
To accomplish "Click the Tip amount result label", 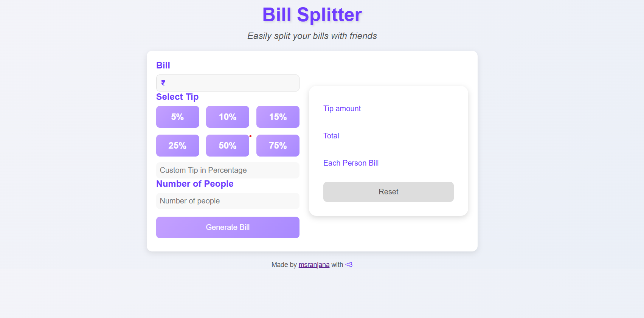I will [342, 109].
